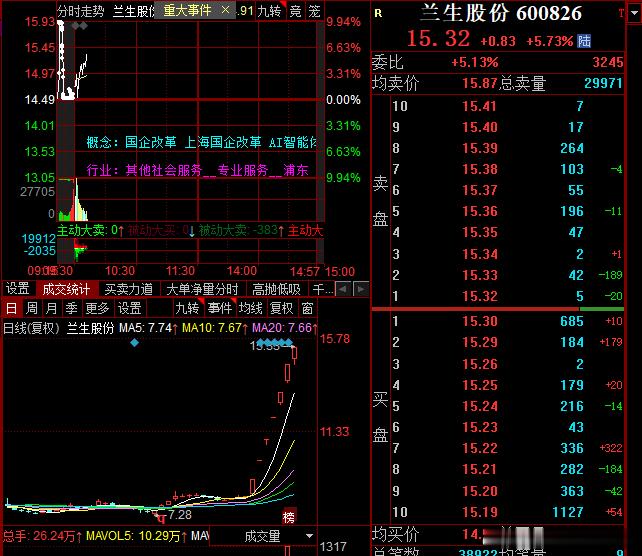
Task: Click the 总卖量 value 29971
Action: pos(603,83)
